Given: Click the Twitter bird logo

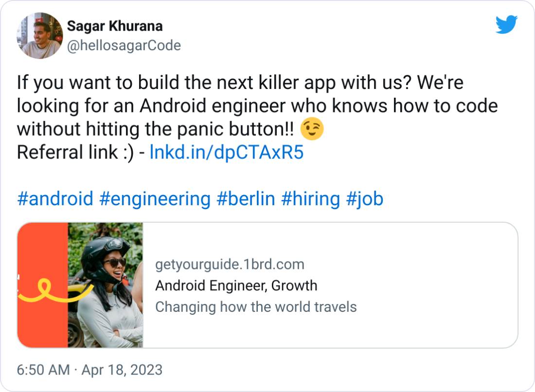Looking at the screenshot, I should point(506,23).
